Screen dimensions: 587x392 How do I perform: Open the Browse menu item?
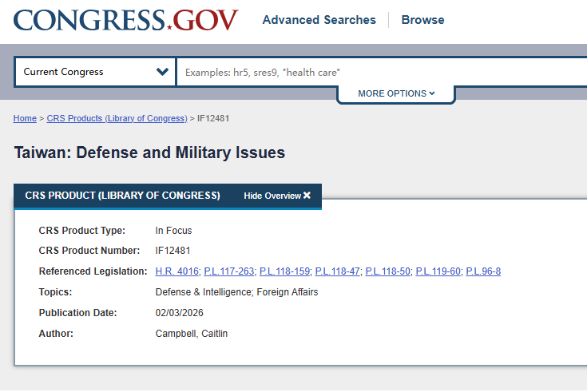coord(422,20)
